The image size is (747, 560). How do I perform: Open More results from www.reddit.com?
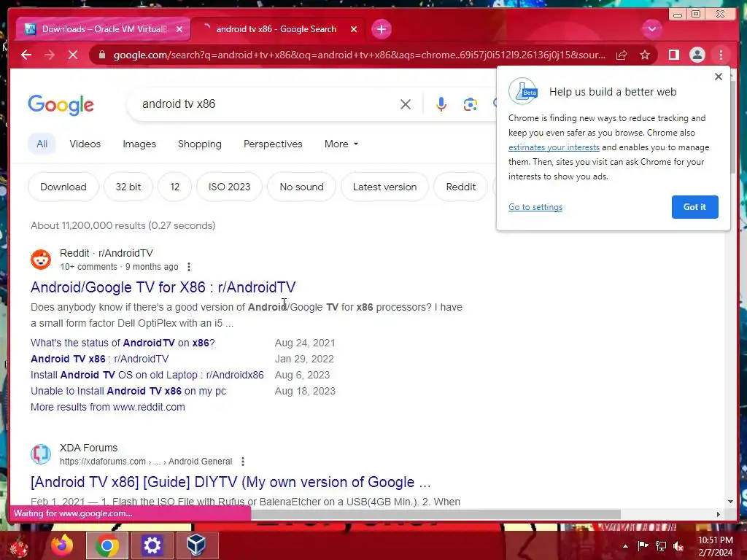click(108, 407)
